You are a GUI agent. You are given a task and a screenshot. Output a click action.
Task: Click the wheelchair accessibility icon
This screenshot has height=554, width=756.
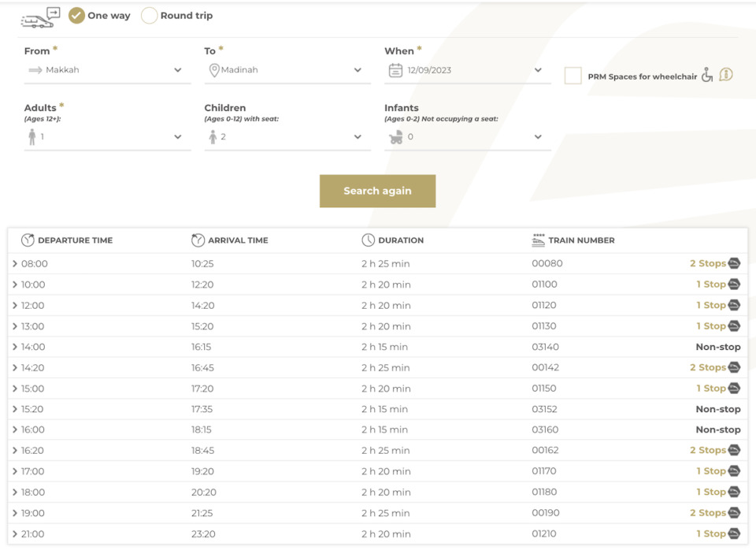706,75
